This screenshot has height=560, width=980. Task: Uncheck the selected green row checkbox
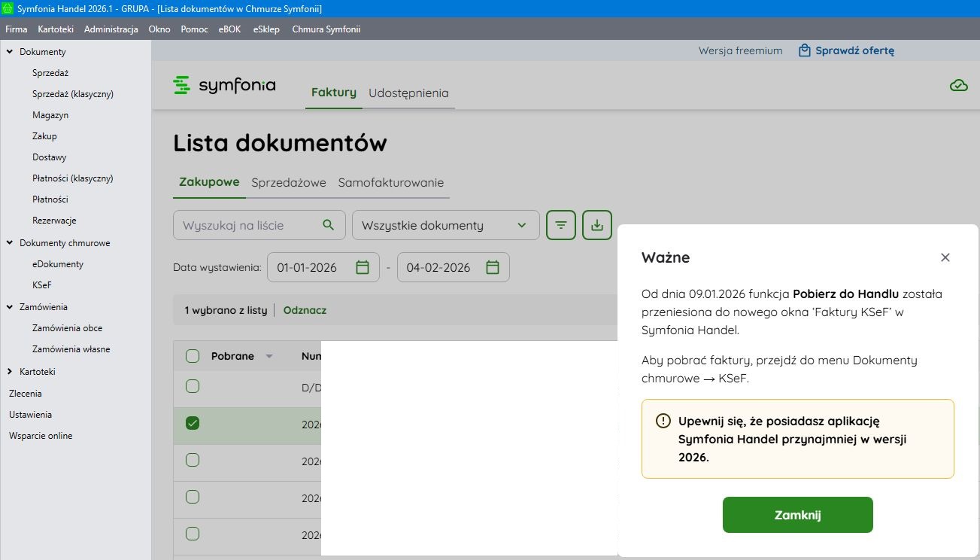193,424
